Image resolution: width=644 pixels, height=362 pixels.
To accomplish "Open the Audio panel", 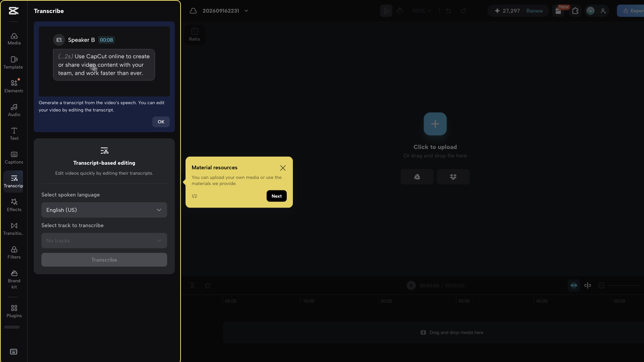I will [14, 110].
